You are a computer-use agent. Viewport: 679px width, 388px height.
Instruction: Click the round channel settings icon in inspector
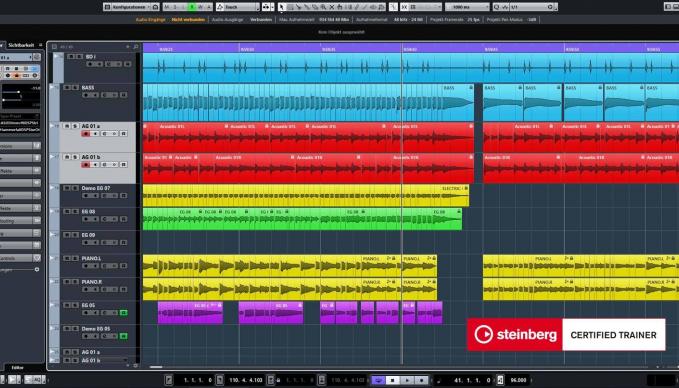37,57
